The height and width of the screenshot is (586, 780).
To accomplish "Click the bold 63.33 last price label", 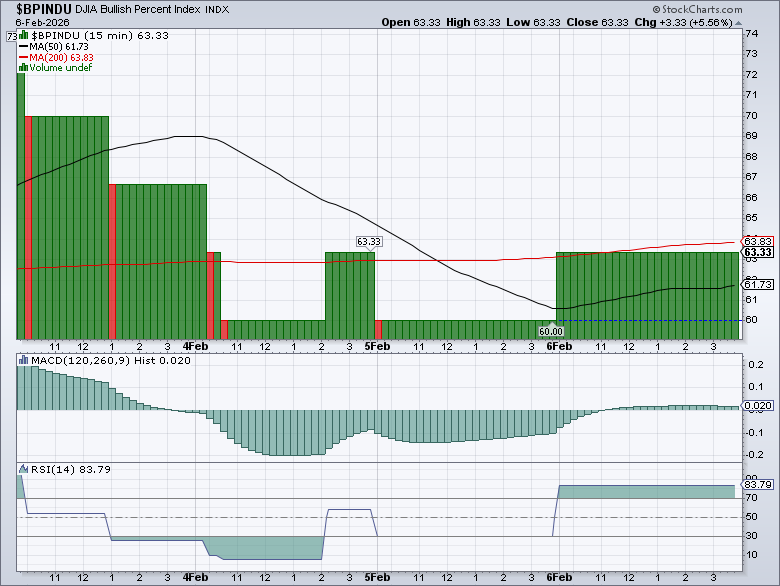I will pos(759,252).
